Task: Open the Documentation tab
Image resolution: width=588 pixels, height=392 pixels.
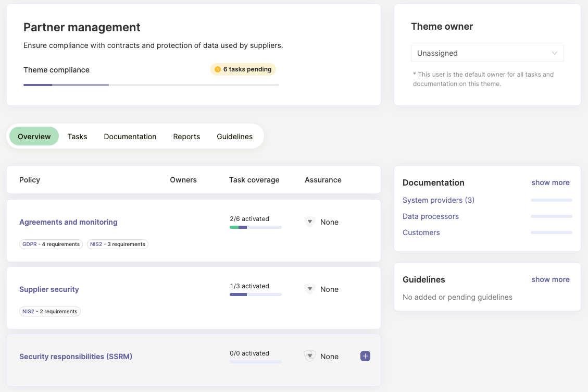Action: click(x=130, y=137)
